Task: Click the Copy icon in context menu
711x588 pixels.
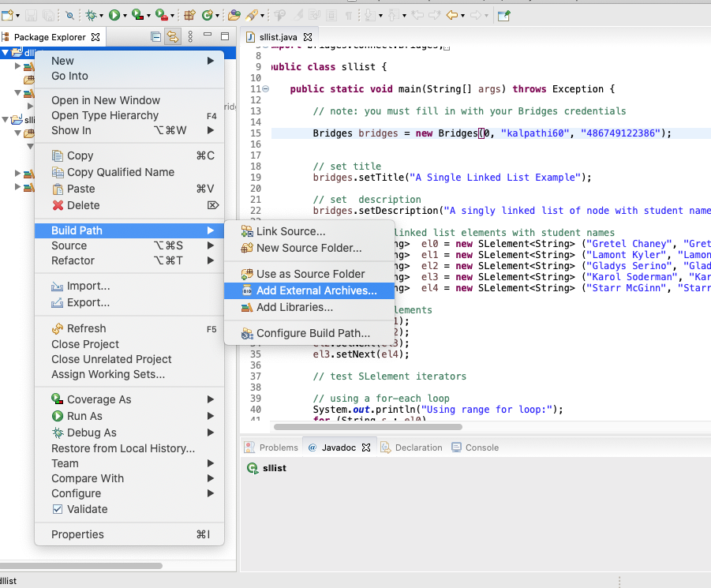Action: (58, 155)
